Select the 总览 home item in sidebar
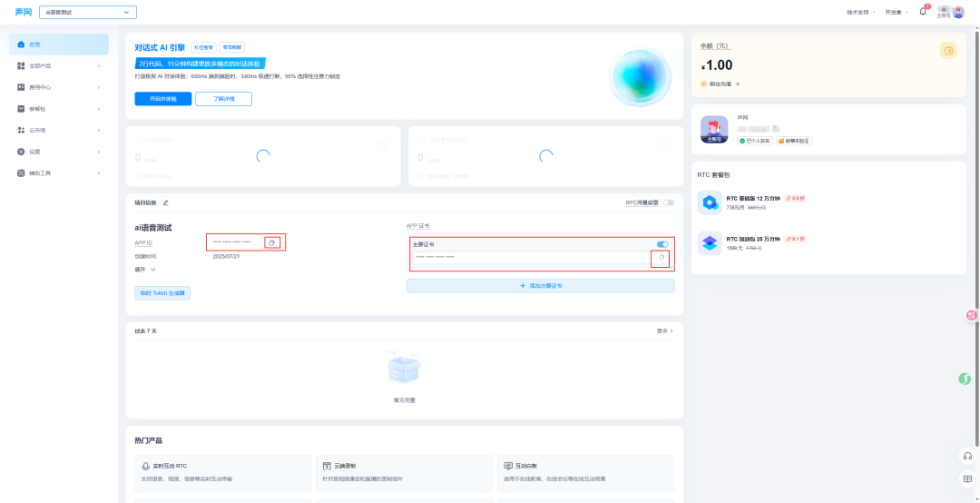 [59, 44]
